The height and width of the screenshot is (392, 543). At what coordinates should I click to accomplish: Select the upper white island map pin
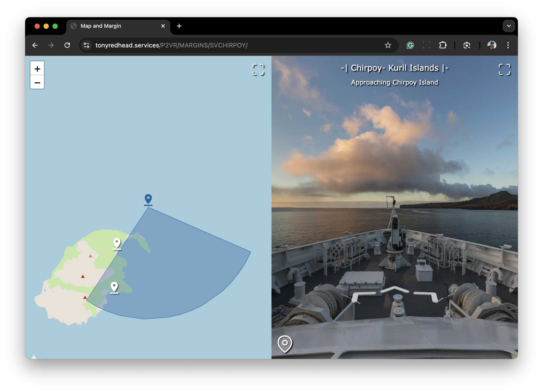(117, 243)
